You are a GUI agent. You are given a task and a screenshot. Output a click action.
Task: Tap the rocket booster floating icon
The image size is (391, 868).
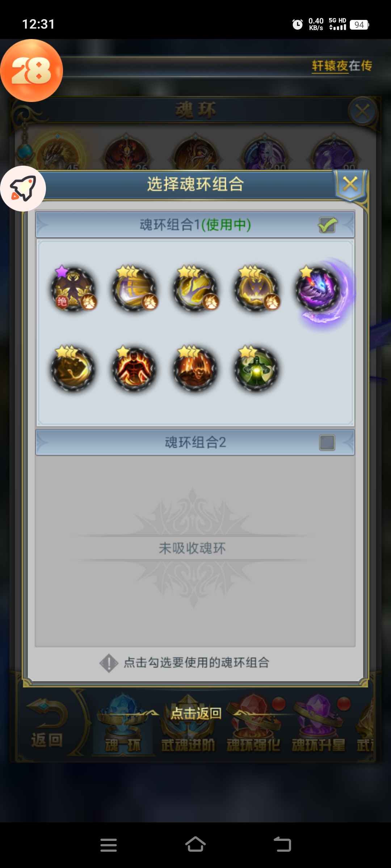pyautogui.click(x=23, y=188)
